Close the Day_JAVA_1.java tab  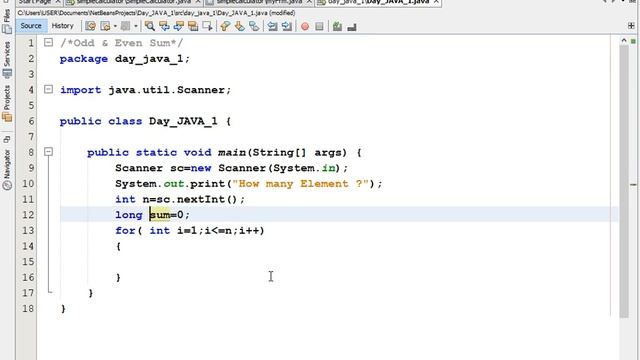tap(436, 2)
